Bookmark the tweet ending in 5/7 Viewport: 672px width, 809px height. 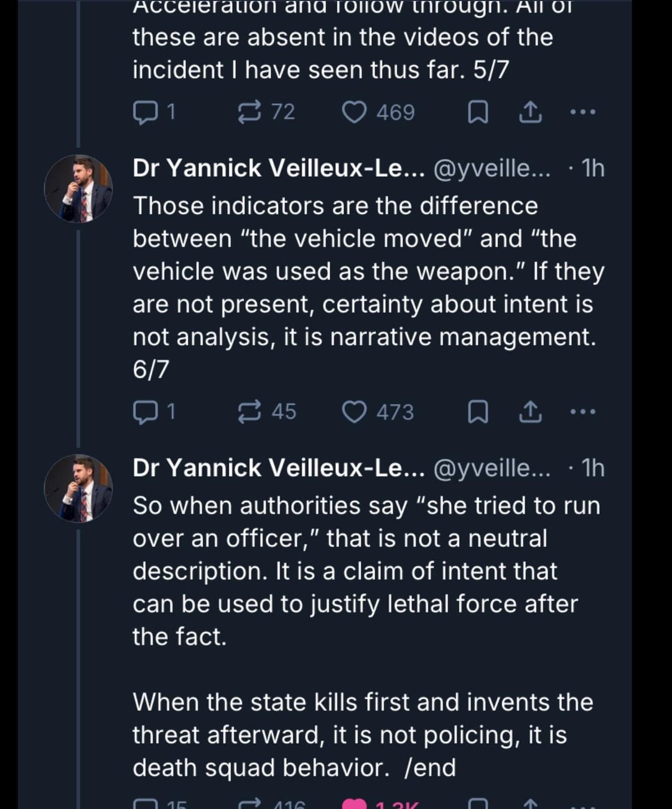tap(477, 113)
